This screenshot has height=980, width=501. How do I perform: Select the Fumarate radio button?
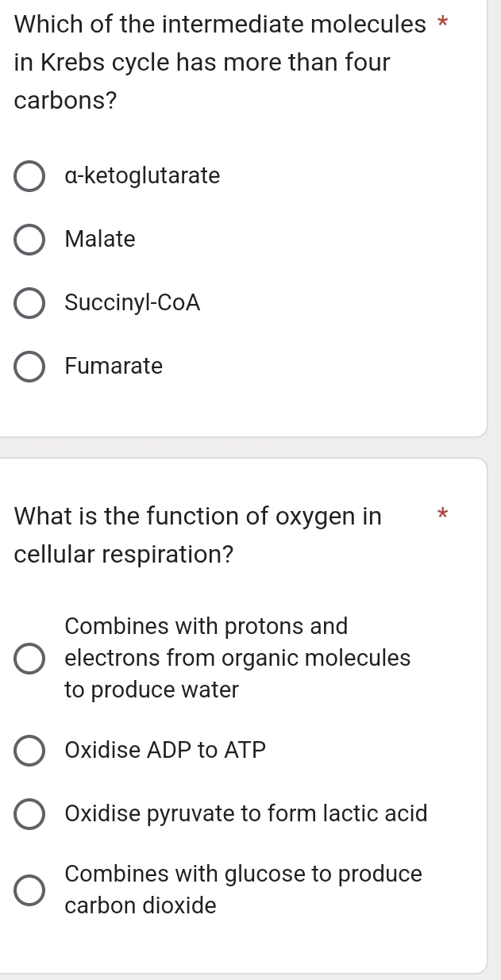tap(29, 367)
